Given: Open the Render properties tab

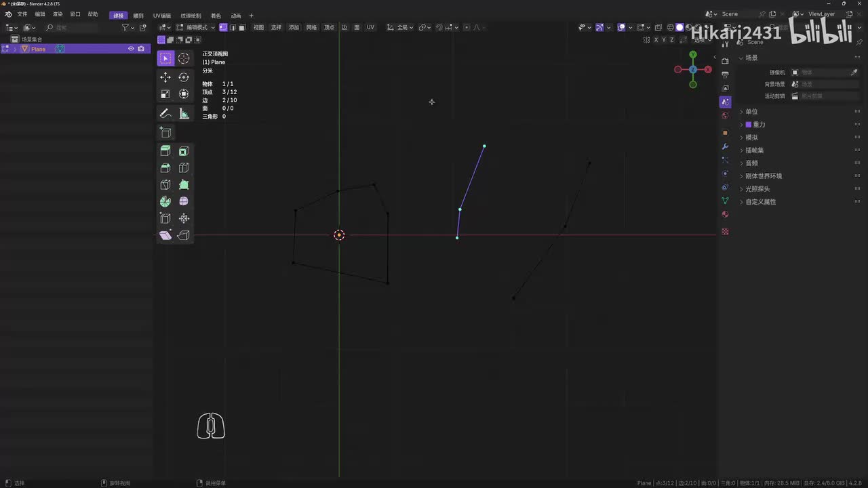Looking at the screenshot, I should click(x=725, y=61).
